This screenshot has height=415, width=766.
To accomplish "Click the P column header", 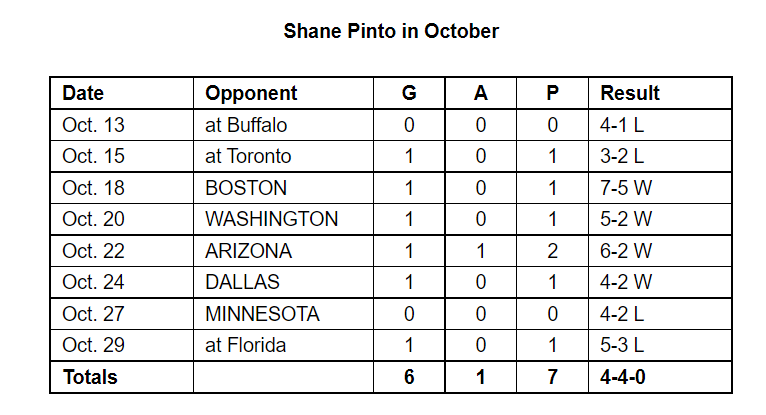I will click(x=553, y=93).
